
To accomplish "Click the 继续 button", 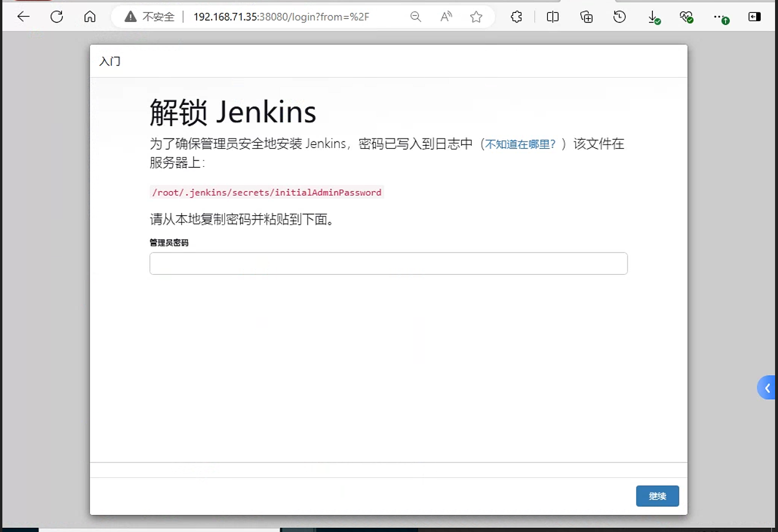I will click(x=658, y=496).
